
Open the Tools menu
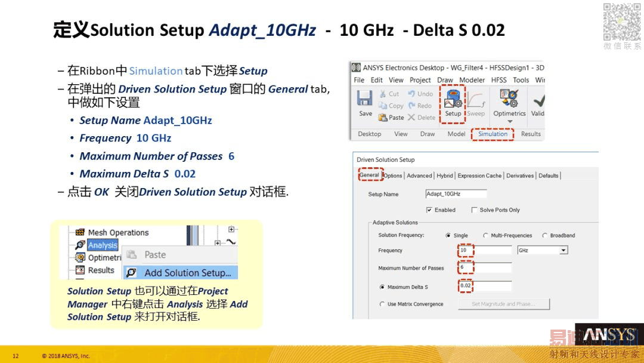pyautogui.click(x=521, y=80)
